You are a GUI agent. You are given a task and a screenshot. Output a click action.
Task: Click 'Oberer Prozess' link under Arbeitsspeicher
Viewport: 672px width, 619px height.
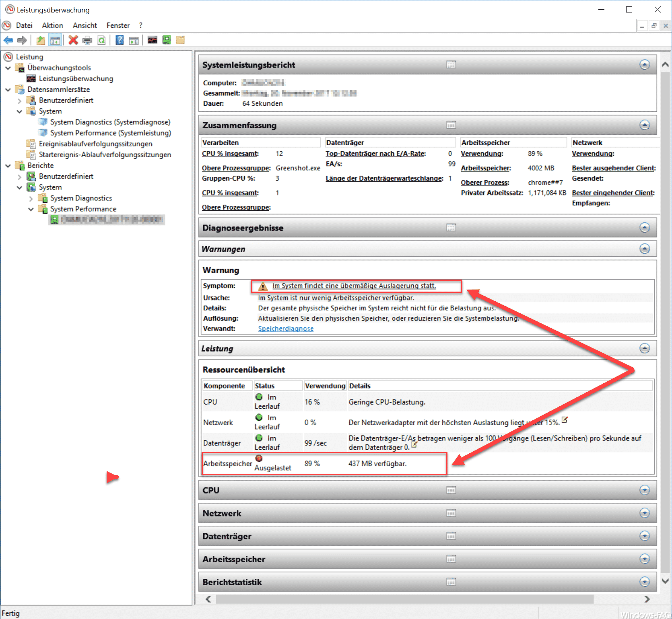[485, 183]
